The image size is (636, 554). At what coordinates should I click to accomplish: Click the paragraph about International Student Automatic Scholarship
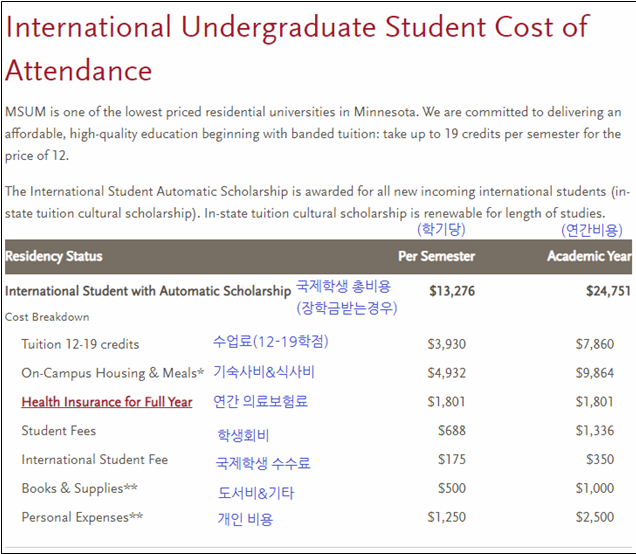pyautogui.click(x=318, y=202)
